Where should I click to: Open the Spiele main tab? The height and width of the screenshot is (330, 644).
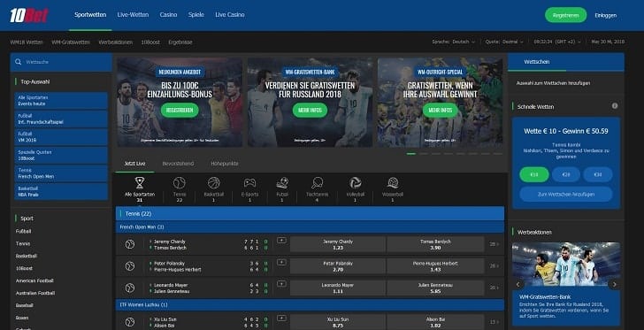(196, 15)
